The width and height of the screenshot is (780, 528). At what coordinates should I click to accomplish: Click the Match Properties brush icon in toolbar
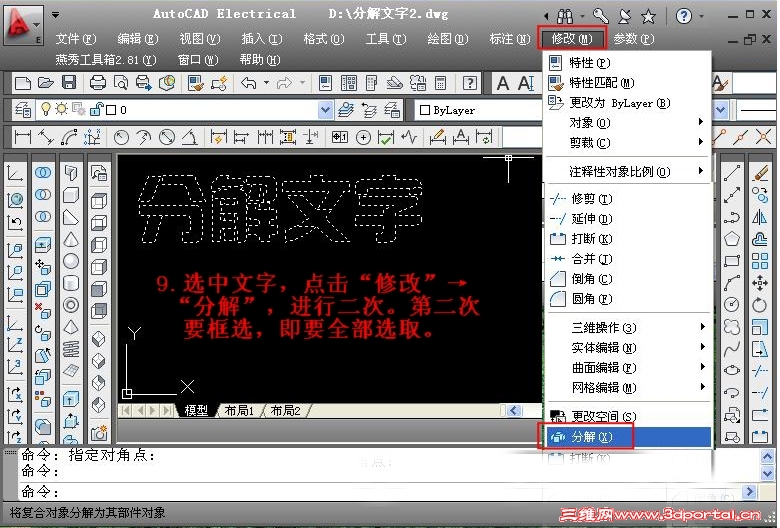(x=195, y=83)
